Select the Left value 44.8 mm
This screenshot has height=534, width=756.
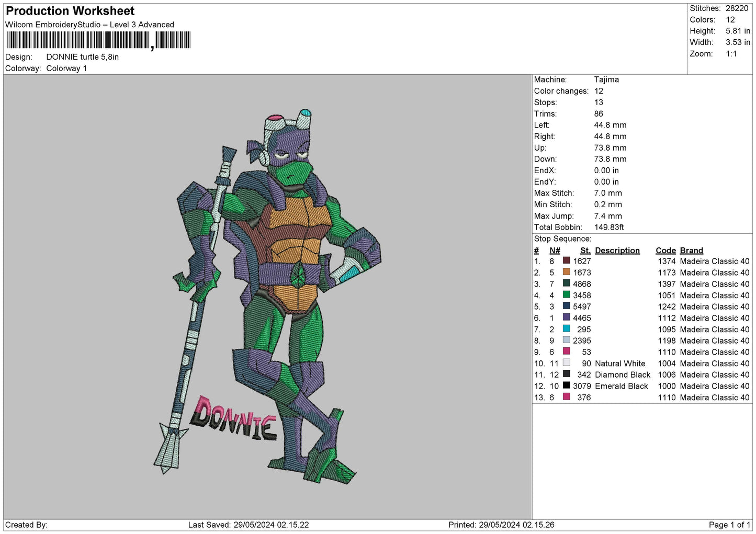point(610,125)
